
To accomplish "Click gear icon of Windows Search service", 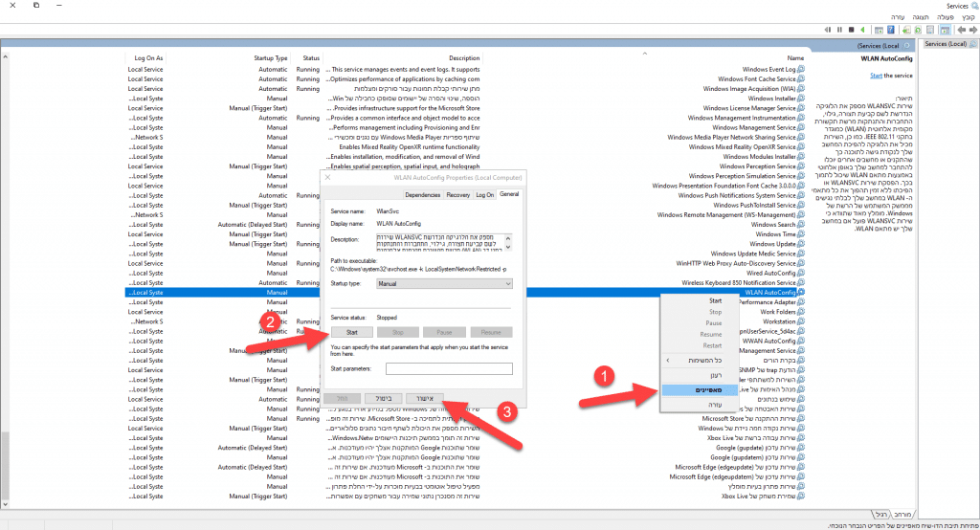I will (x=801, y=225).
